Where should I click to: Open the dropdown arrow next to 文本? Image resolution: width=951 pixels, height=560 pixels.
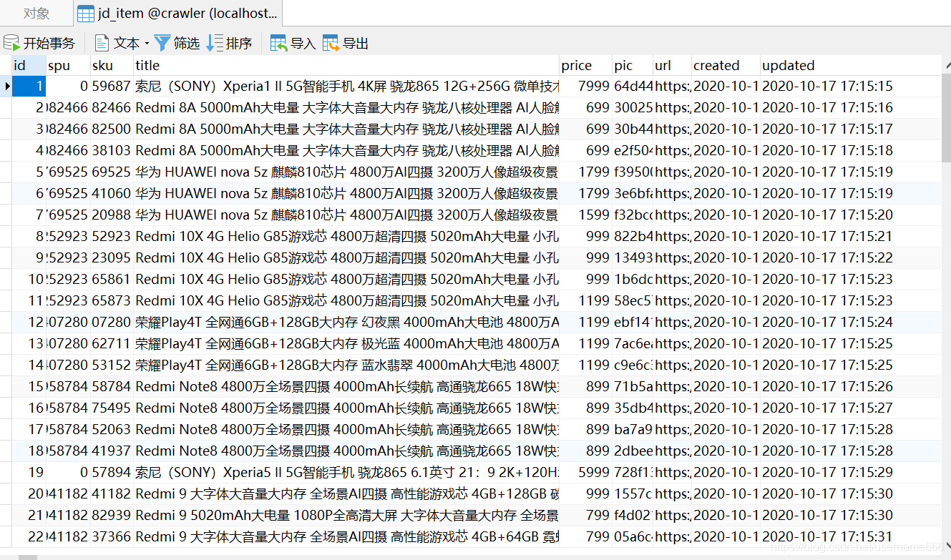(x=147, y=44)
